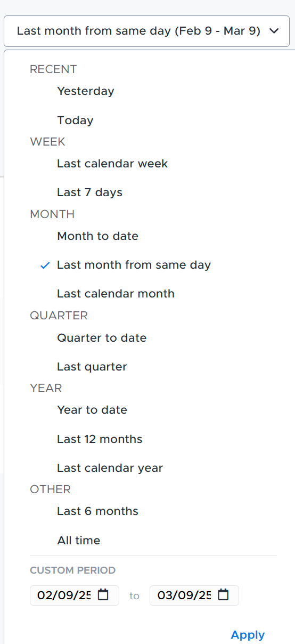The image size is (295, 644).
Task: Select Last calendar week
Action: point(112,164)
